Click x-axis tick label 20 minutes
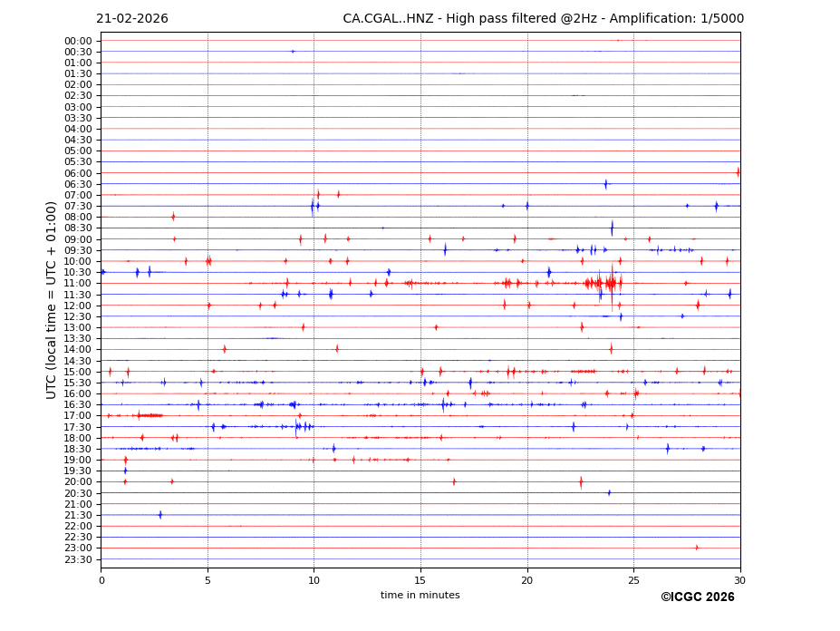Viewport: 840px width, 631px height. pyautogui.click(x=526, y=580)
